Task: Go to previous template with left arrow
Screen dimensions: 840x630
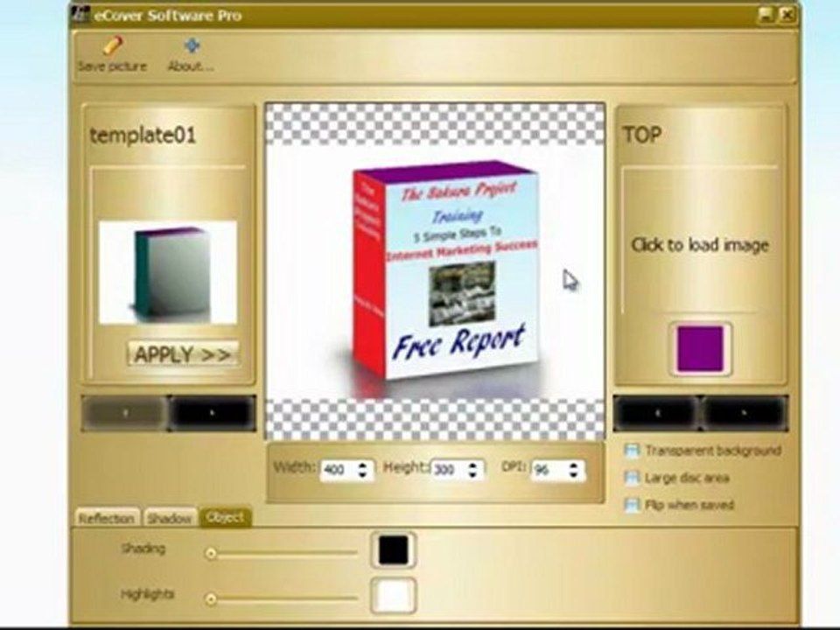Action: click(x=126, y=413)
